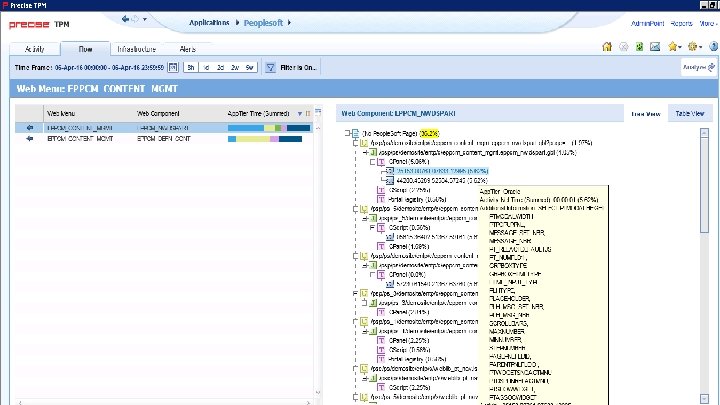Click the arrow icon in EPPCM_NWDSPARI row

pyautogui.click(x=30, y=128)
